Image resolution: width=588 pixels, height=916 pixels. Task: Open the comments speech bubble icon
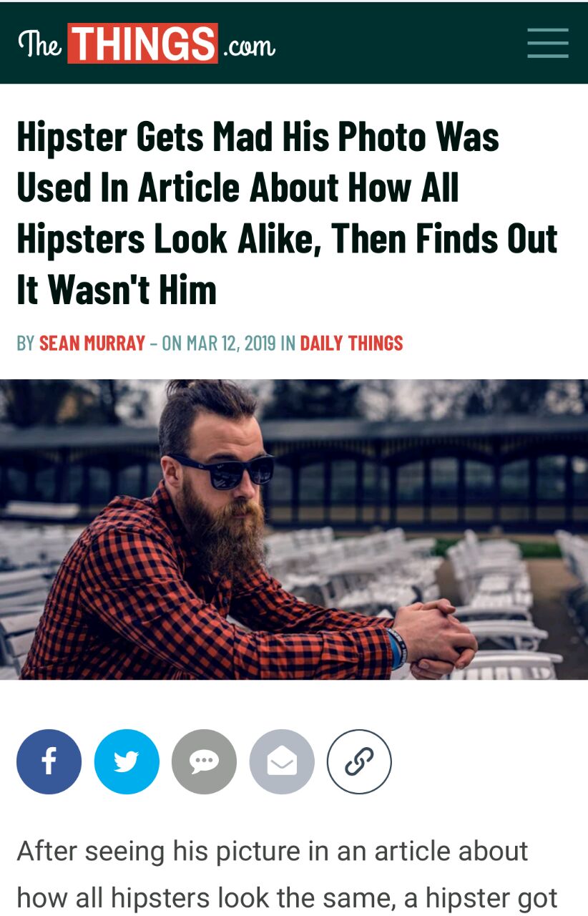pos(204,761)
